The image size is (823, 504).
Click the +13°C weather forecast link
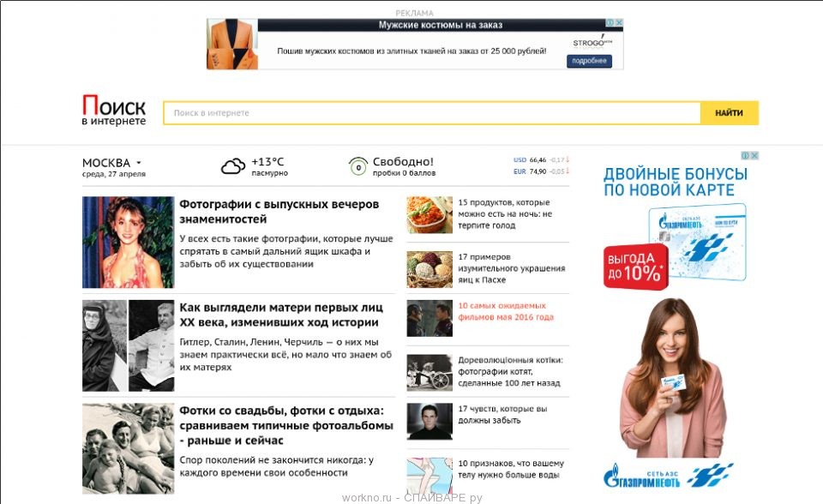click(267, 162)
